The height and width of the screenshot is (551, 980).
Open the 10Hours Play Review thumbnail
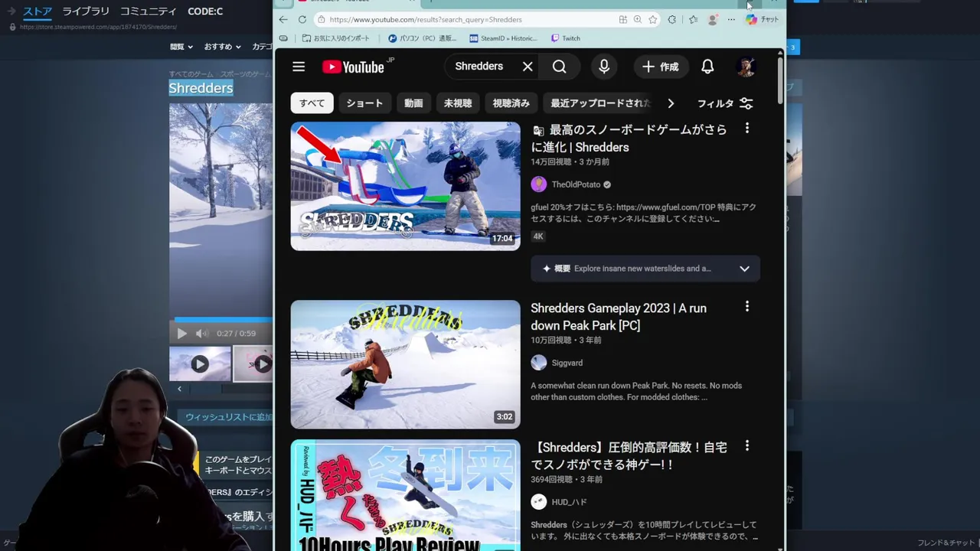pyautogui.click(x=405, y=496)
